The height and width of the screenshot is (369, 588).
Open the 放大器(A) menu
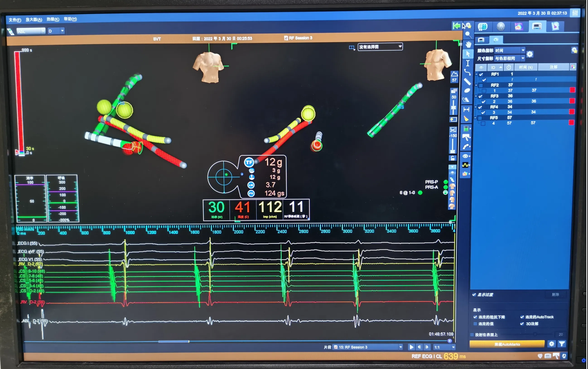34,19
